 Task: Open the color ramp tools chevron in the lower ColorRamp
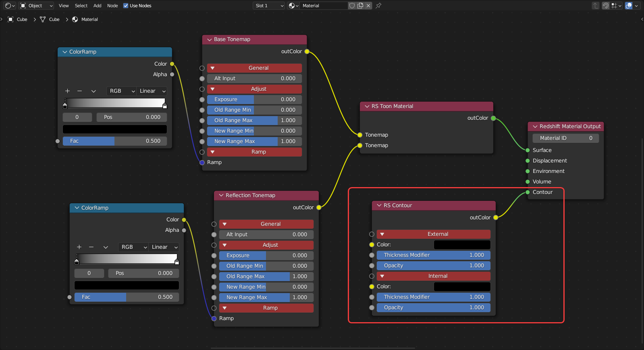click(106, 247)
